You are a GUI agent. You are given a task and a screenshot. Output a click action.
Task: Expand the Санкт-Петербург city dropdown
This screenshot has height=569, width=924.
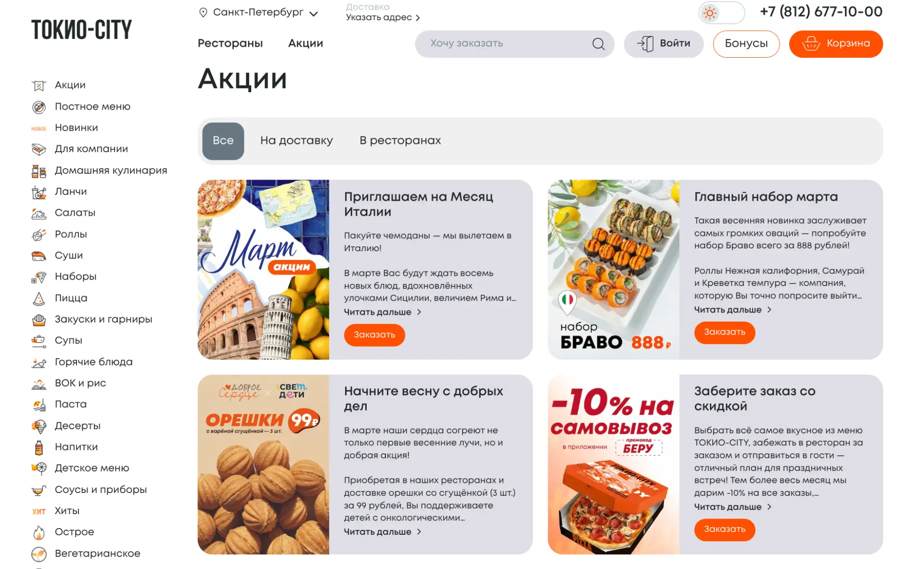pyautogui.click(x=259, y=13)
